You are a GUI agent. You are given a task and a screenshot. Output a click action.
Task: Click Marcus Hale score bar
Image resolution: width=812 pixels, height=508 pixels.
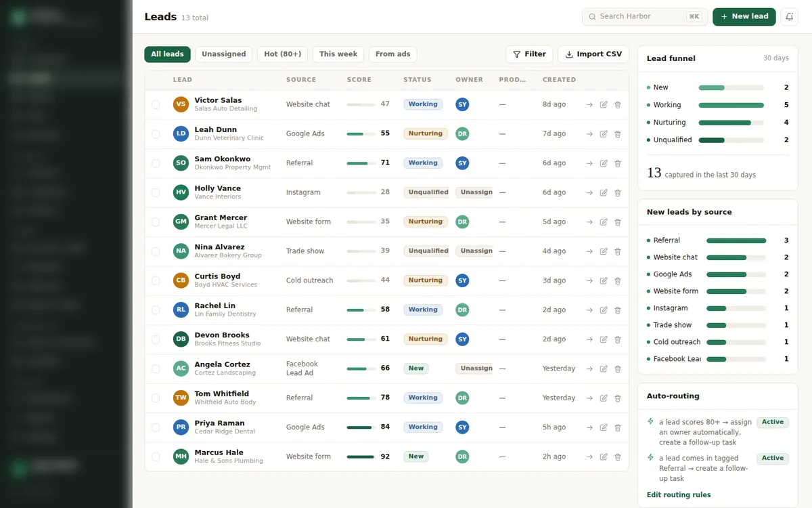click(361, 457)
